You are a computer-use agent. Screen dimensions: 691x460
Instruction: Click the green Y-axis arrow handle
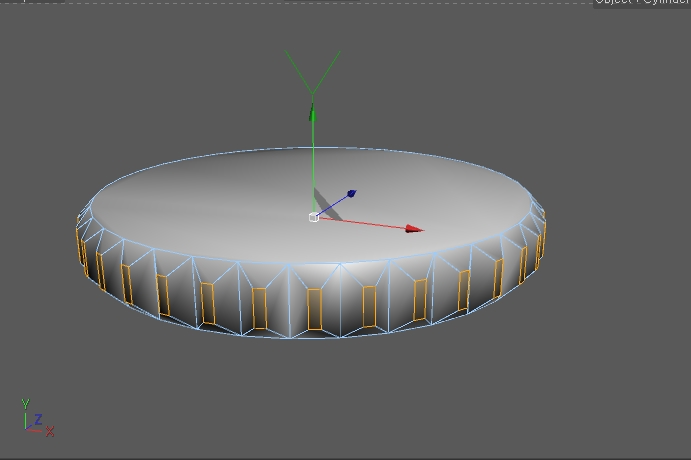[x=312, y=113]
